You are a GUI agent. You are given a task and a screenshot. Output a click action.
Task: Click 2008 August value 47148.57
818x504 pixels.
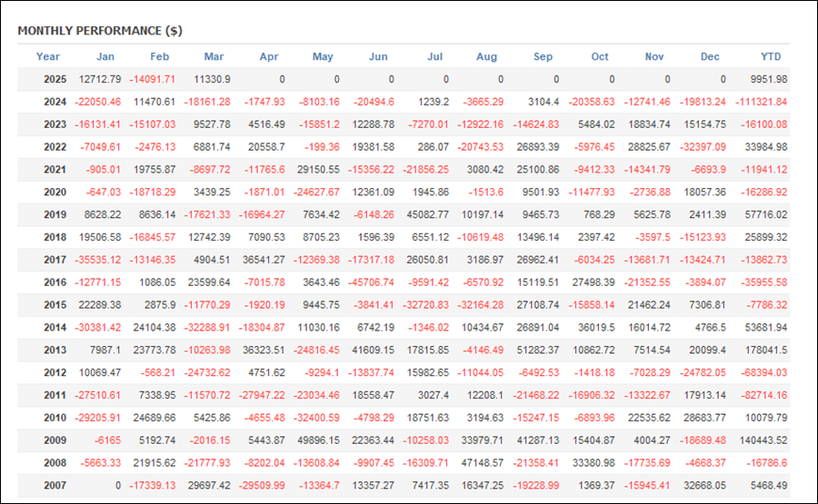[483, 463]
